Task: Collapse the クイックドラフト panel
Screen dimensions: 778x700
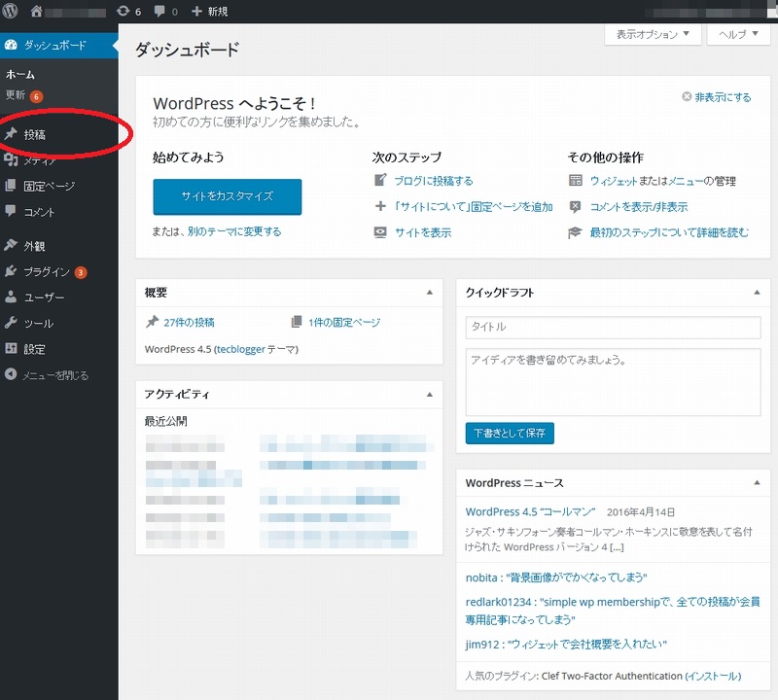Action: 758,293
